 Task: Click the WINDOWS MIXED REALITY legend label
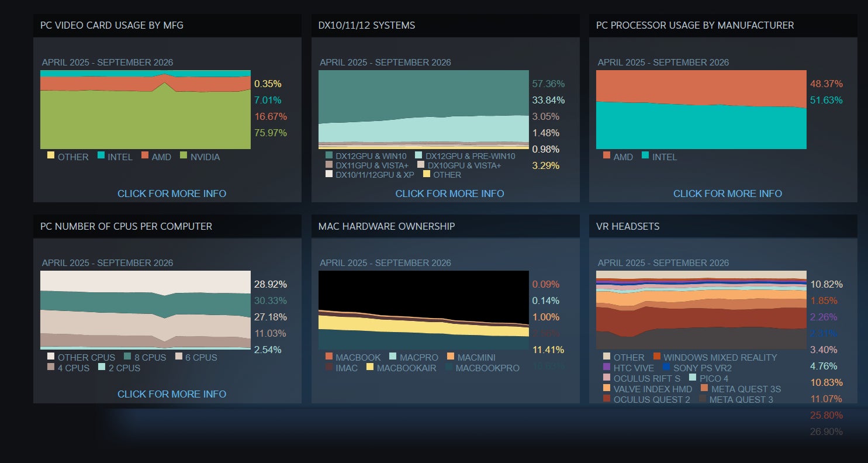click(x=721, y=357)
